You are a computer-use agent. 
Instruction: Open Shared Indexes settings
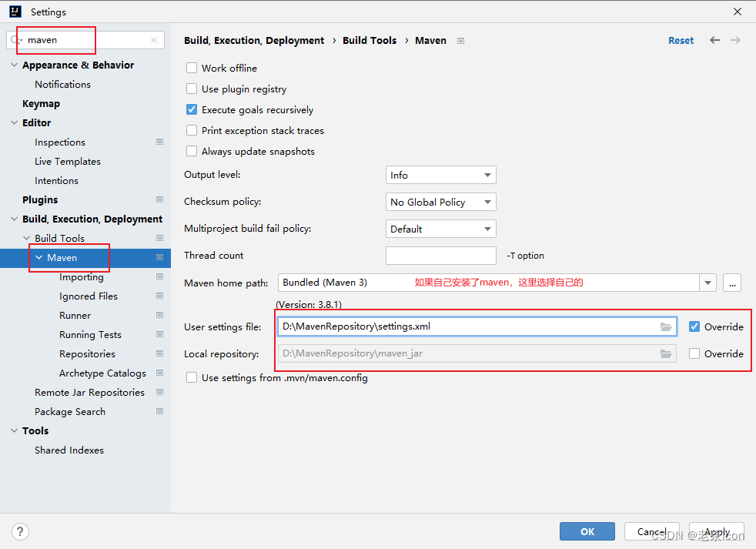[69, 450]
